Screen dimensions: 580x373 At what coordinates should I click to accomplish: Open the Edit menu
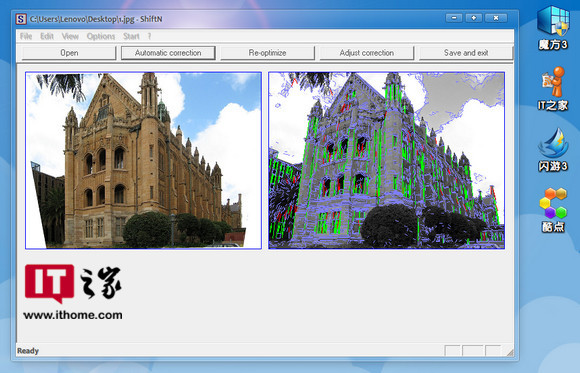(x=47, y=36)
